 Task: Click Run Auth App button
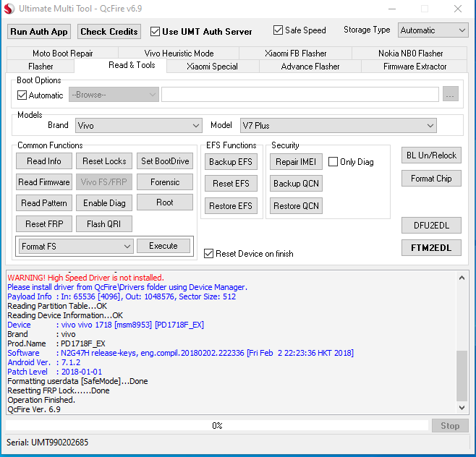pyautogui.click(x=39, y=32)
